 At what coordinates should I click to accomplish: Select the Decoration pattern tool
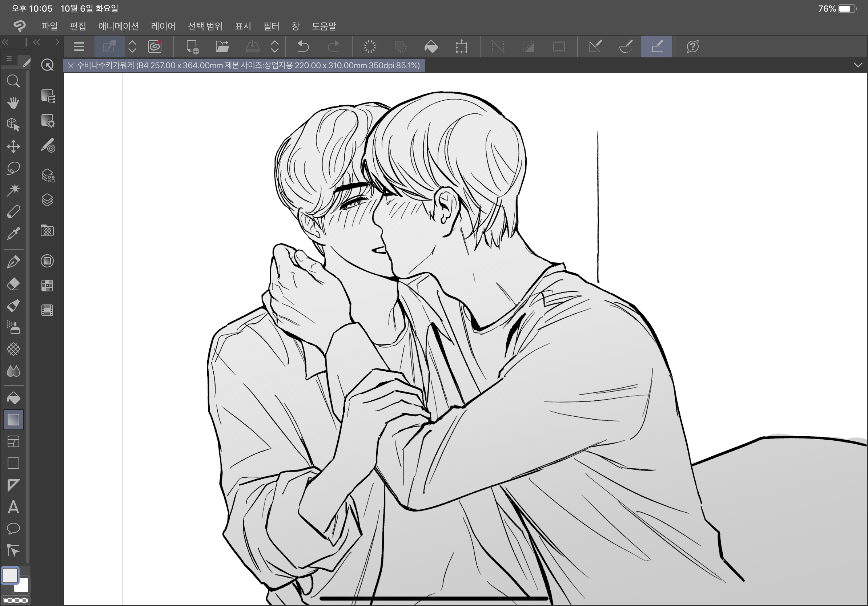click(13, 349)
